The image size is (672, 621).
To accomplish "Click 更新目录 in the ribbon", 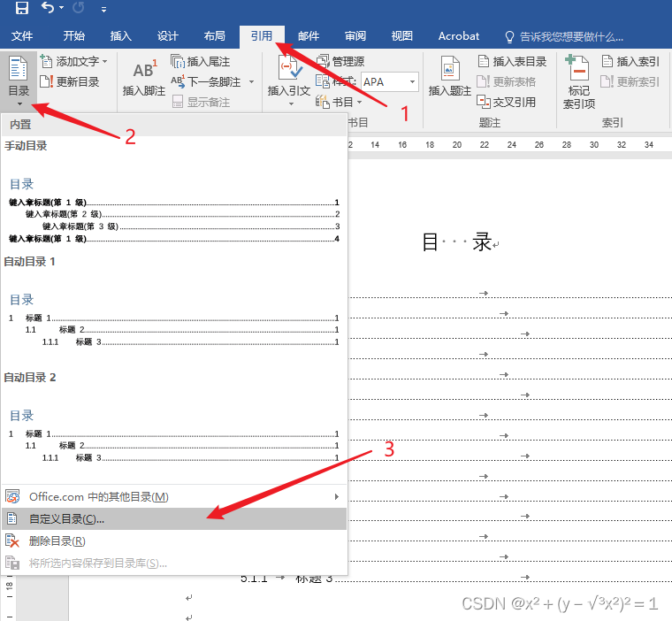I will click(x=70, y=81).
